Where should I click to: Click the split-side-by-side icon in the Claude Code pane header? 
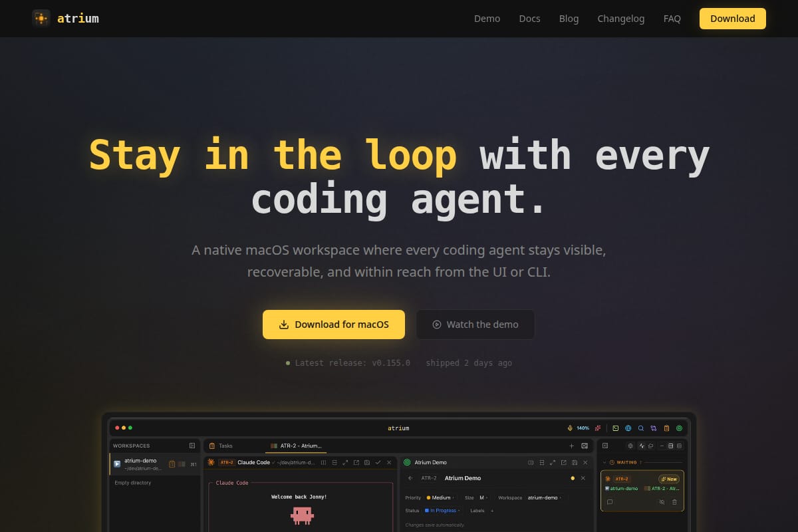323,462
